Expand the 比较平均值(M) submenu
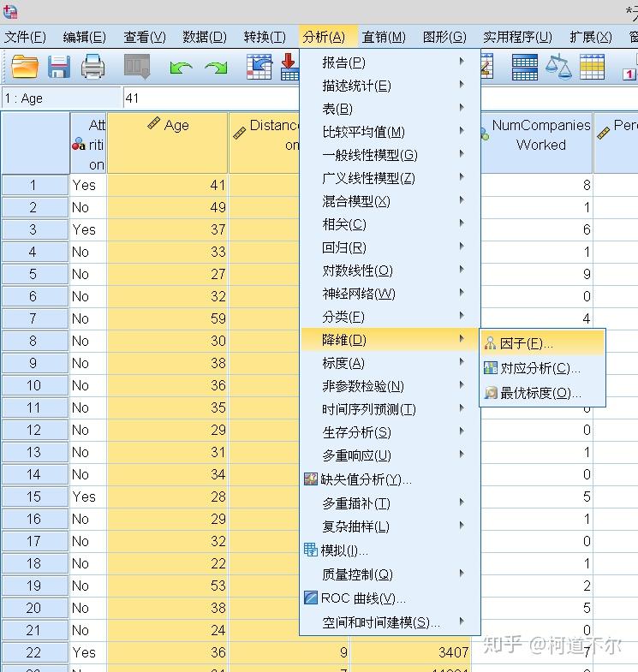 click(x=390, y=132)
